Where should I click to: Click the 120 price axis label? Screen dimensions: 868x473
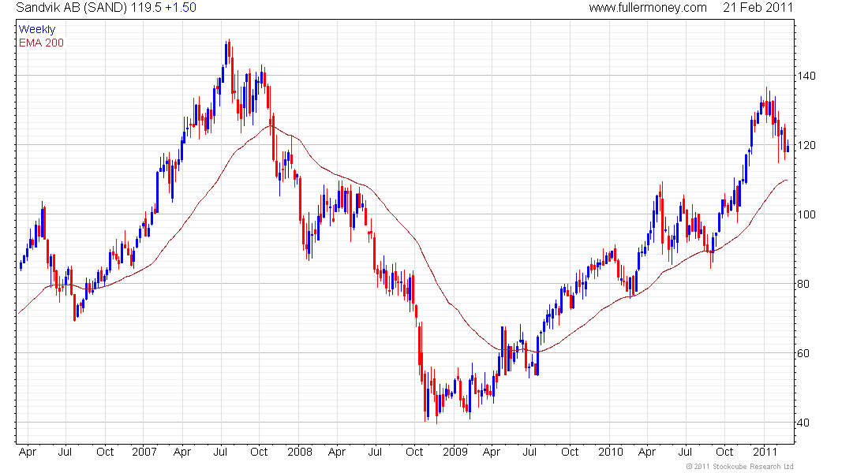[806, 145]
